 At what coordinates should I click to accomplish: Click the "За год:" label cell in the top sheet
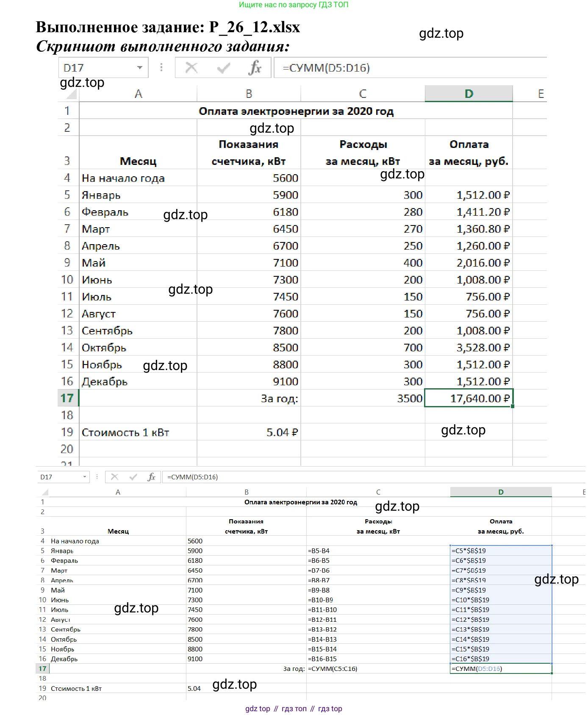pyautogui.click(x=249, y=398)
